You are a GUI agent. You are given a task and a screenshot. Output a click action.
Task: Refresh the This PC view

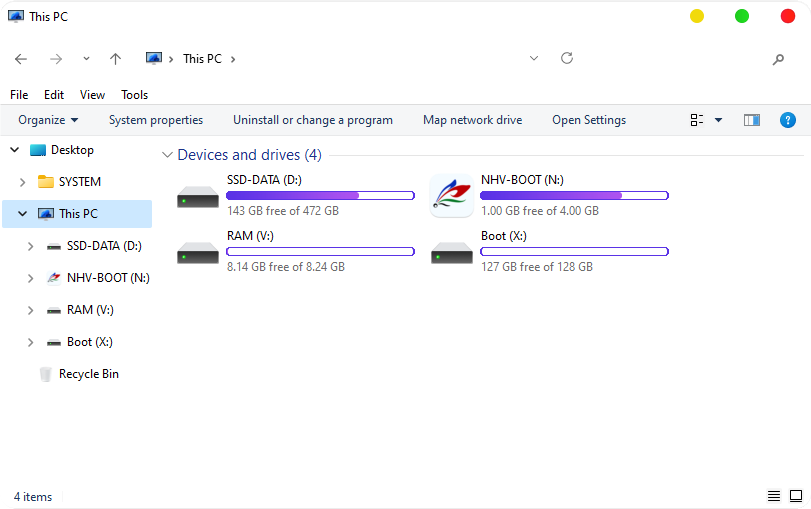(x=567, y=58)
